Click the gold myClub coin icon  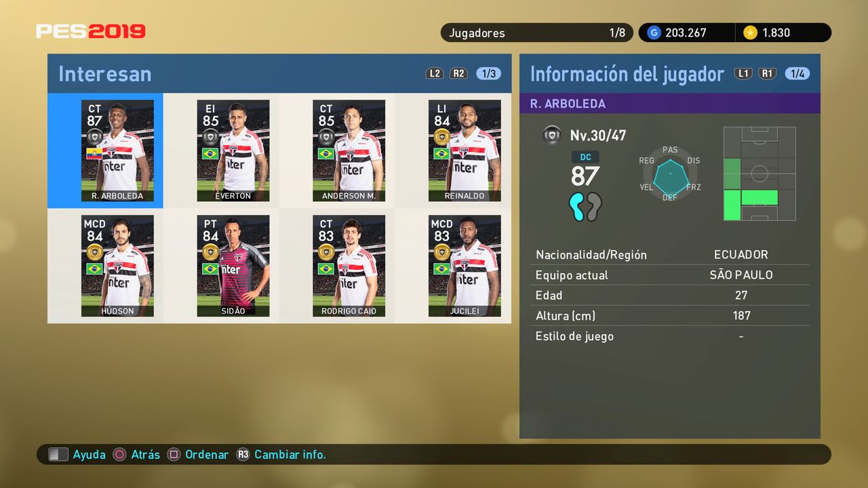[x=750, y=33]
